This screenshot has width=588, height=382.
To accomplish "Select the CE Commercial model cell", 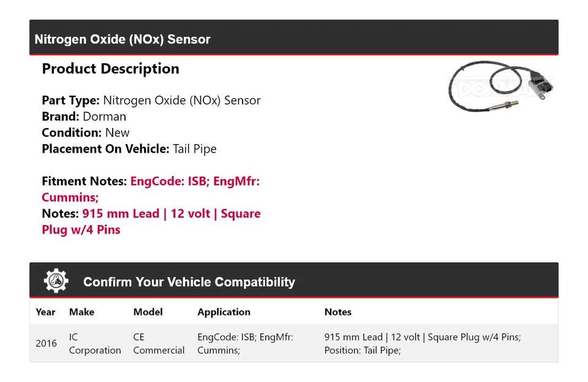I will [159, 343].
